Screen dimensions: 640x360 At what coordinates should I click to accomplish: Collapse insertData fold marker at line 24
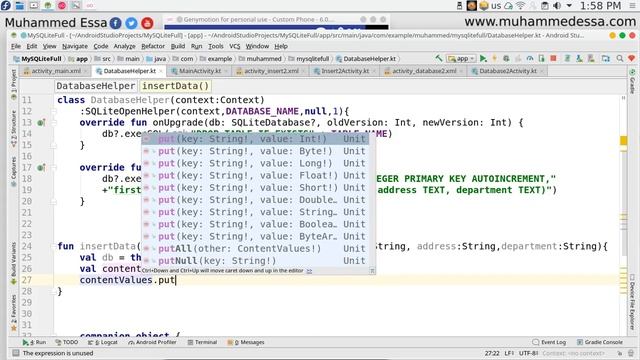(x=53, y=246)
